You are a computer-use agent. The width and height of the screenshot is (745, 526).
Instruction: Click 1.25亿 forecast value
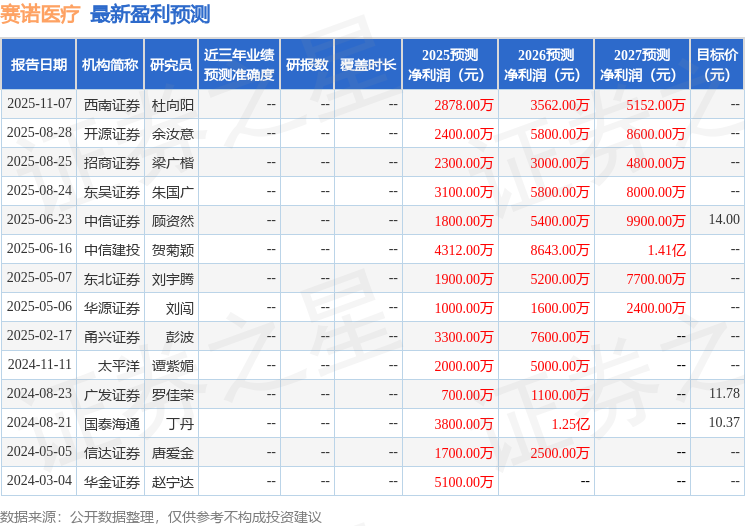[x=571, y=424]
